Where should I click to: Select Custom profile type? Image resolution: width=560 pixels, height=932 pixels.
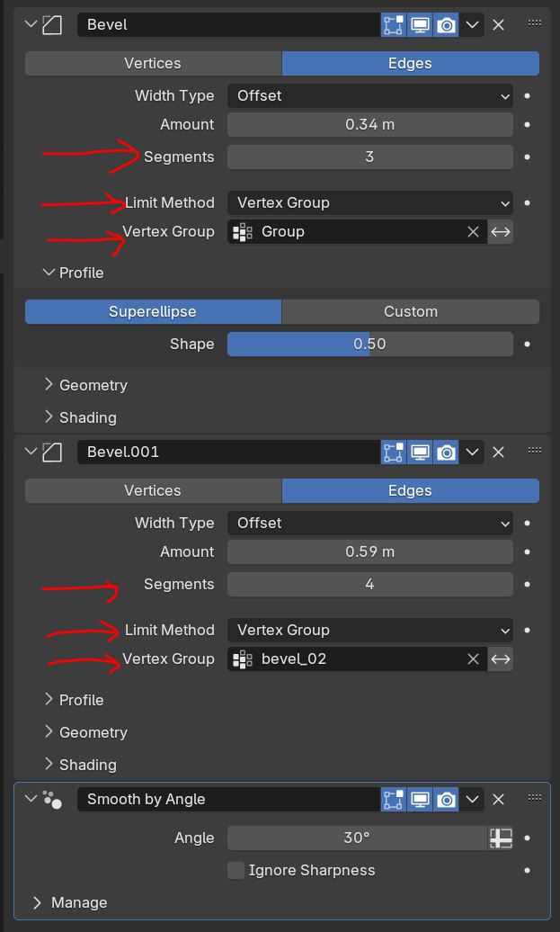410,311
